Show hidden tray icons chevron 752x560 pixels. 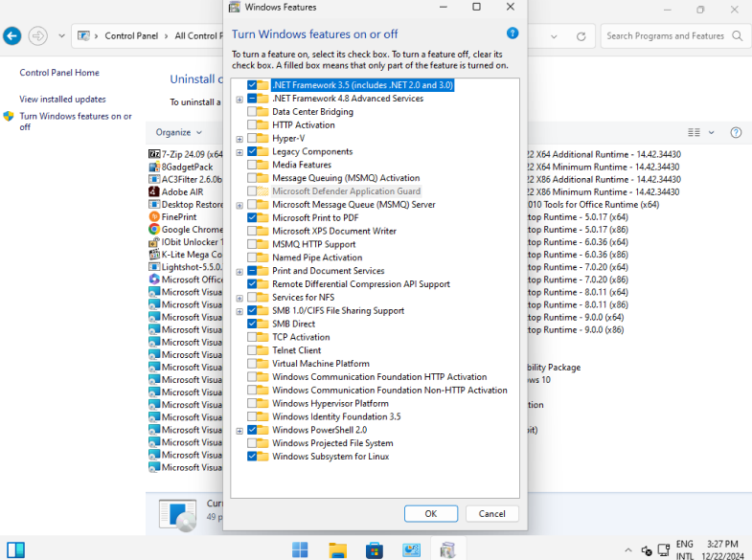pyautogui.click(x=628, y=549)
